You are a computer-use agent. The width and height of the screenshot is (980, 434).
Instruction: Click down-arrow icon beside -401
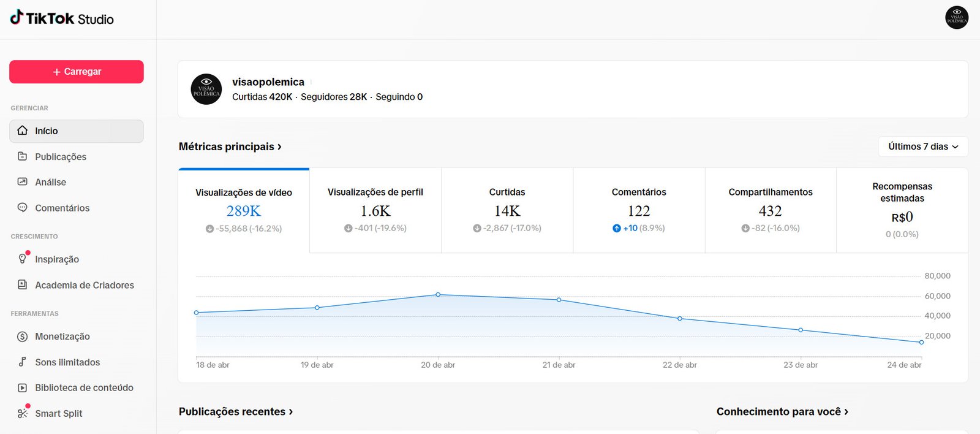point(349,228)
